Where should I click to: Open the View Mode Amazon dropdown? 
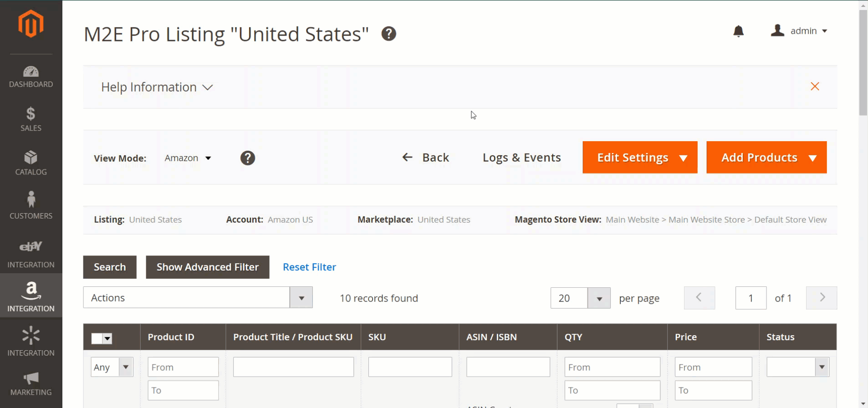point(188,158)
